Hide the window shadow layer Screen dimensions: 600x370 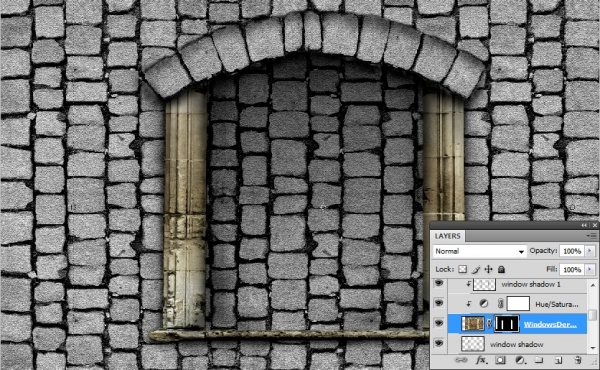[x=439, y=343]
